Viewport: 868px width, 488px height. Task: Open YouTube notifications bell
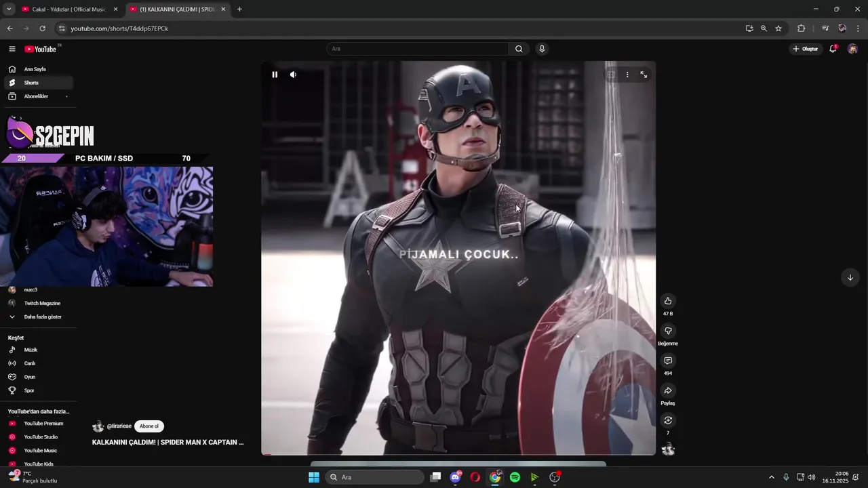pos(833,49)
